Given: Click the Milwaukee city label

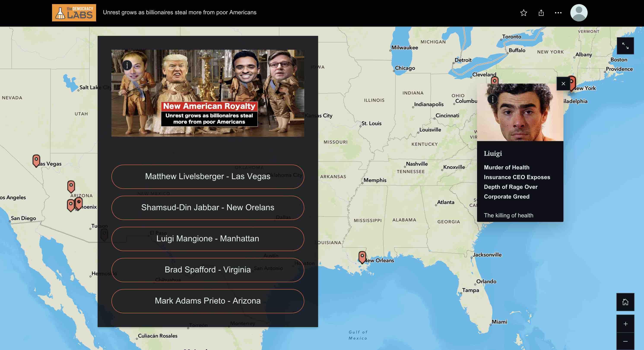Looking at the screenshot, I should 404,48.
